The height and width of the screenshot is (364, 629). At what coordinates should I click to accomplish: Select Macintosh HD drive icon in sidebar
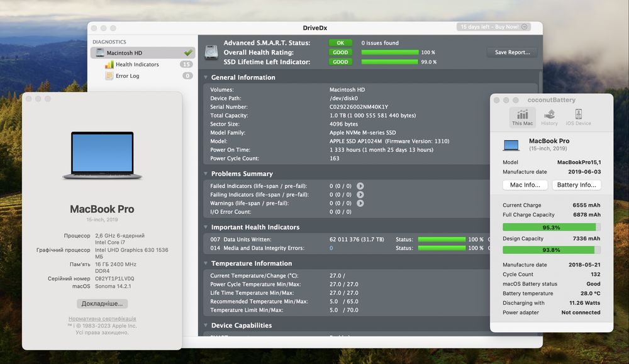pos(100,53)
